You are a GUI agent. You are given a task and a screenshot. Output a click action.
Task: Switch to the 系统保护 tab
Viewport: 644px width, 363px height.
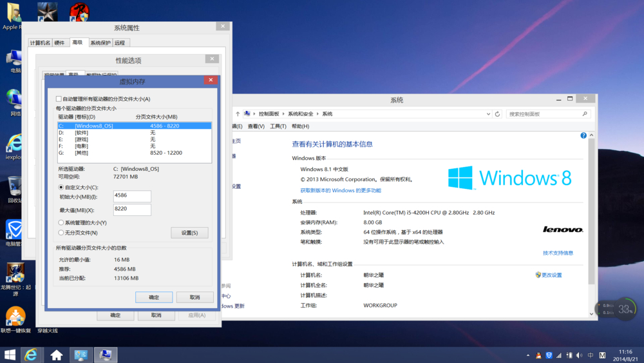(100, 43)
